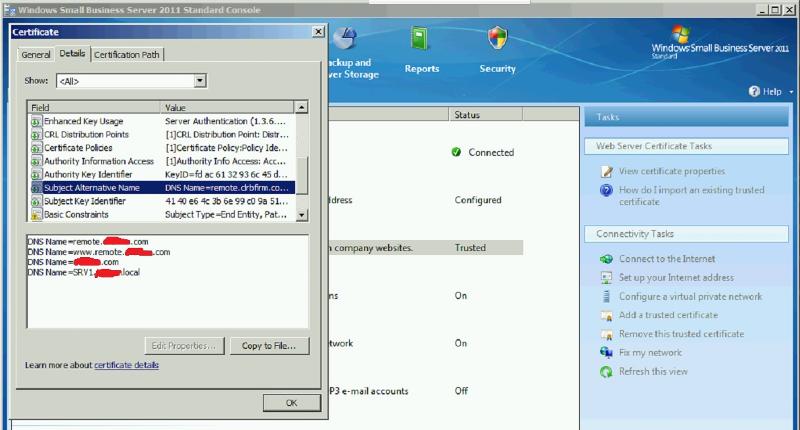Image resolution: width=800 pixels, height=430 pixels.
Task: Click the Basic Constraints field icon
Action: point(36,215)
